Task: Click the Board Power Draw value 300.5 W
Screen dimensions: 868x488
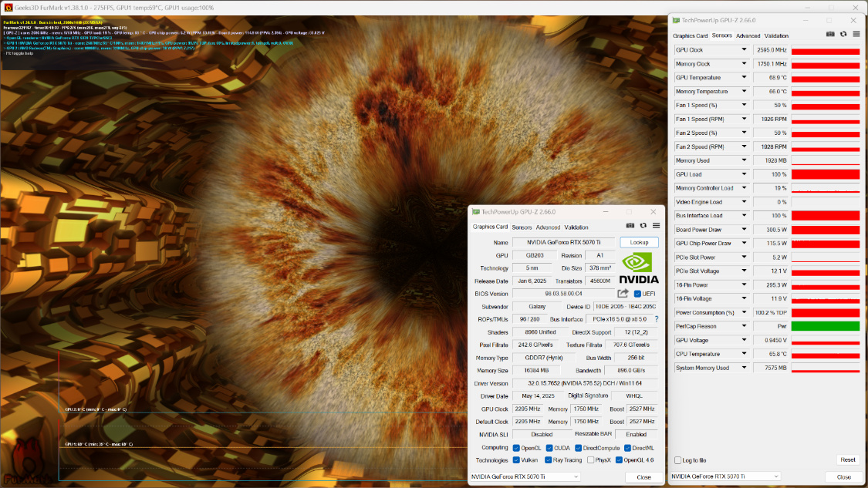Action: (x=771, y=230)
